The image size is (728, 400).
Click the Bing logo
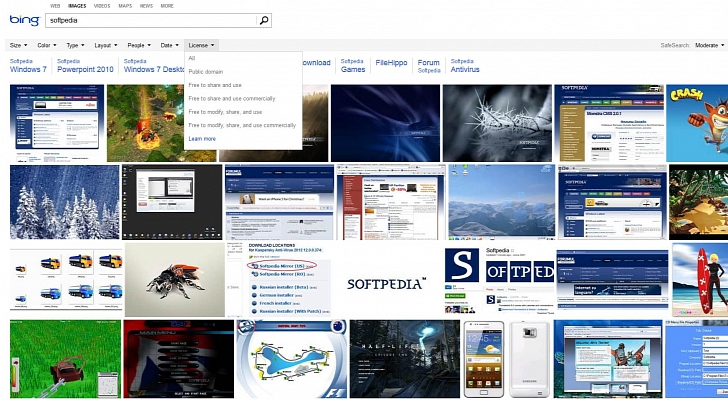[23, 19]
